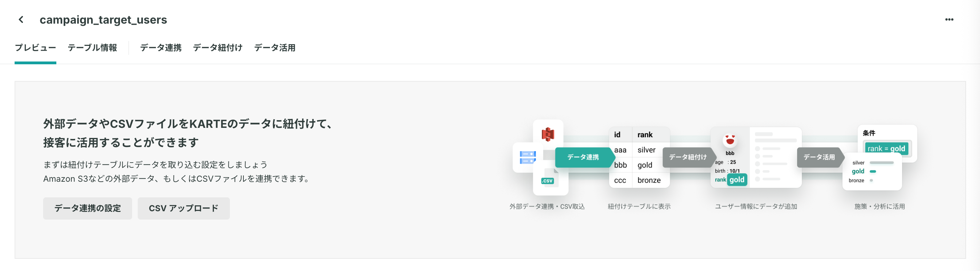Click the blue server storage icon in the diagram
Screen dimensions: 980x271
(528, 157)
